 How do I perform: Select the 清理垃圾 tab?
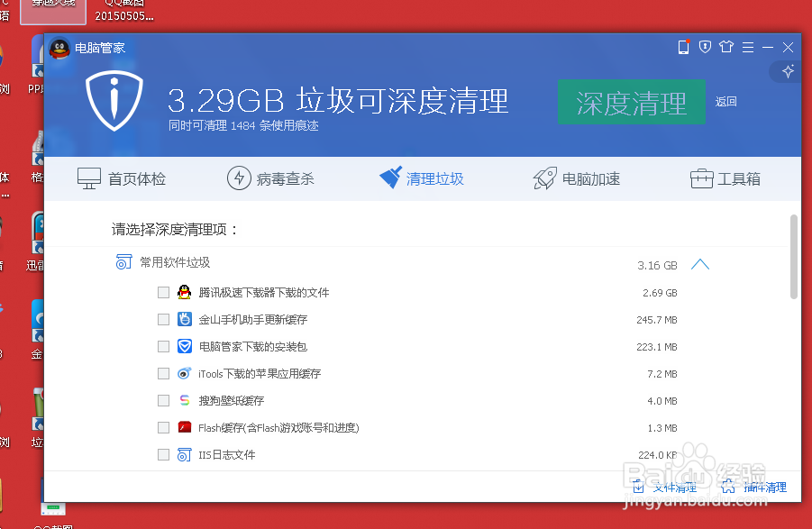[x=422, y=178]
